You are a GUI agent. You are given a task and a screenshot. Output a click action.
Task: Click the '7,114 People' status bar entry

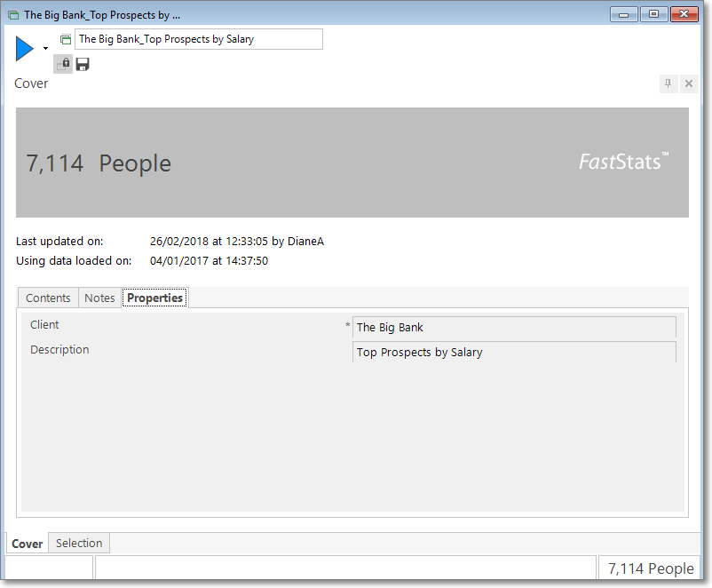tap(650, 568)
